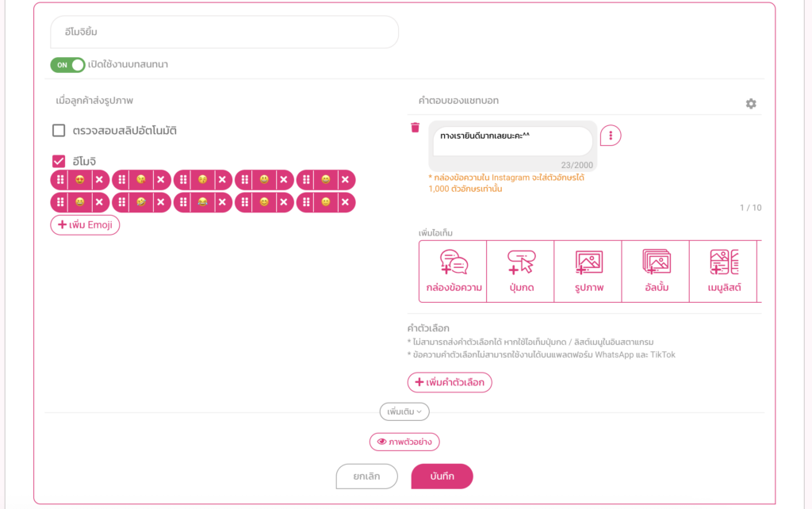Add a กล่องข้อความ text box item

click(454, 272)
